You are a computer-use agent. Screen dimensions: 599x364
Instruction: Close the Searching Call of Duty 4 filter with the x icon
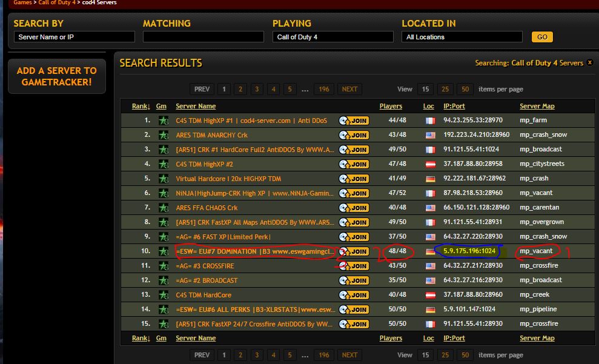point(590,62)
